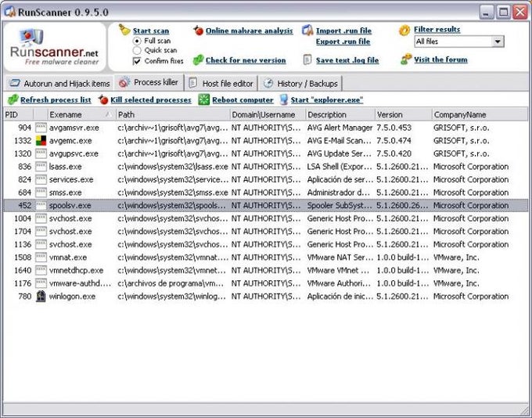Click the Export .run file link

[343, 41]
